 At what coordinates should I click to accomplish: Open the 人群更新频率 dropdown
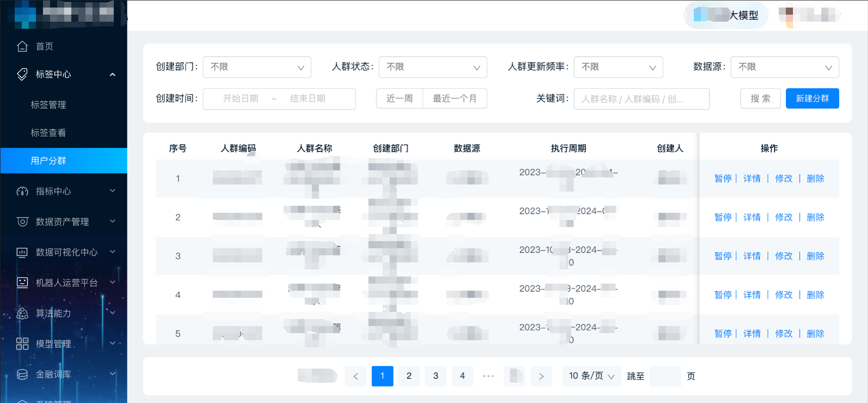[618, 67]
